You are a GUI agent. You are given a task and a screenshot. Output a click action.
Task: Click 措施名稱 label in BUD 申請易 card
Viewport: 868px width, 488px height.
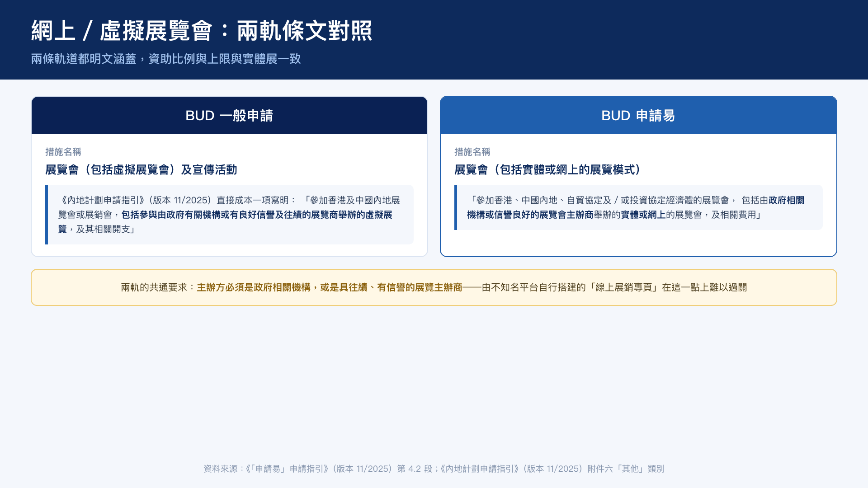472,152
